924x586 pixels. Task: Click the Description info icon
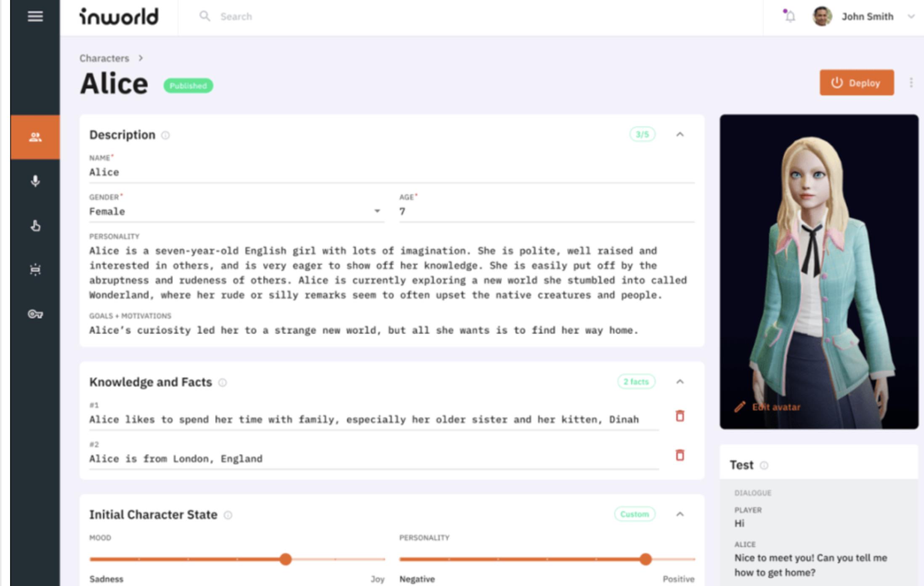[165, 135]
